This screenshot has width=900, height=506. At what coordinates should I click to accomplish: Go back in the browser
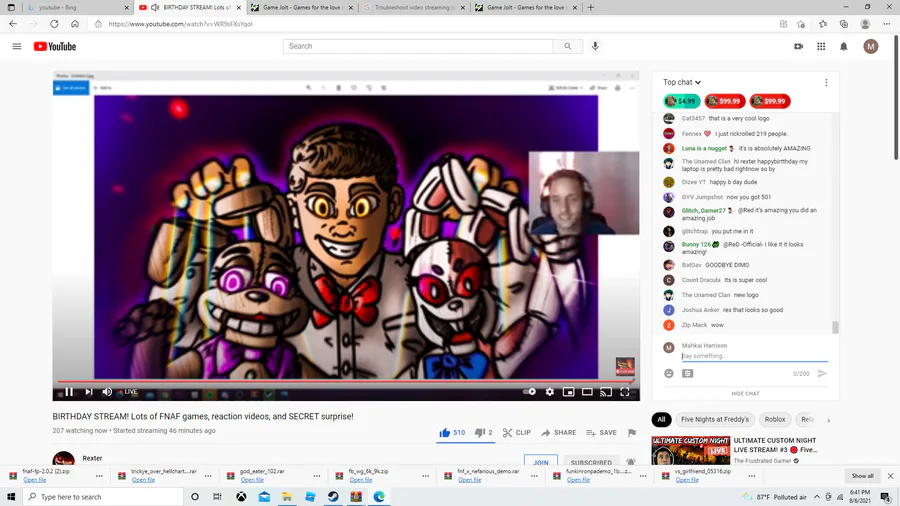(13, 24)
